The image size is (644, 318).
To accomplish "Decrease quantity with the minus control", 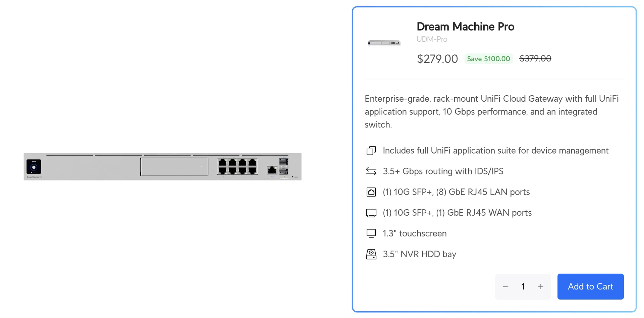I will tap(505, 286).
